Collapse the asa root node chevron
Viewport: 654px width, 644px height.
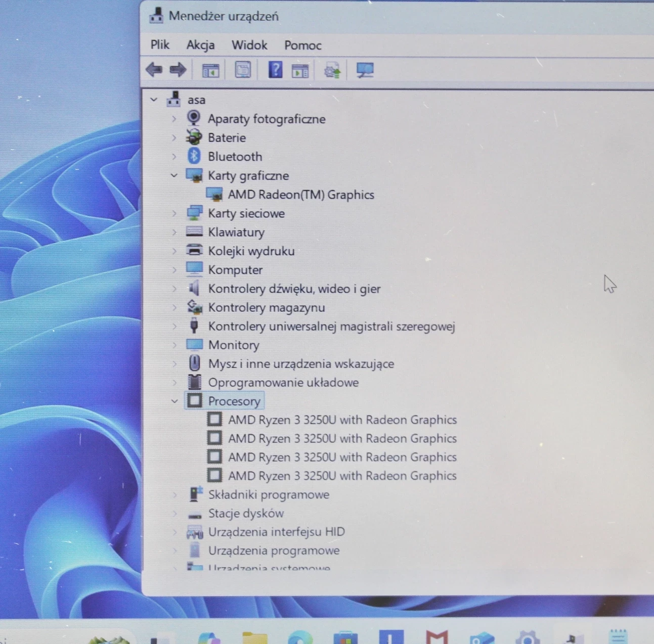coord(154,100)
